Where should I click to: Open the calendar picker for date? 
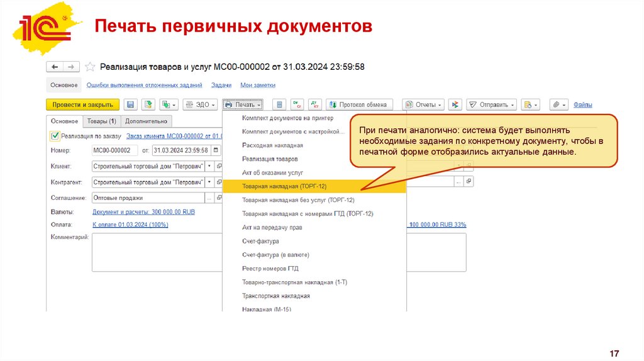point(216,150)
